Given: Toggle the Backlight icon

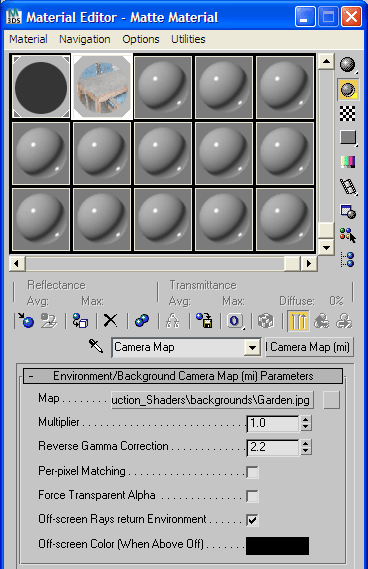Looking at the screenshot, I should click(x=348, y=89).
